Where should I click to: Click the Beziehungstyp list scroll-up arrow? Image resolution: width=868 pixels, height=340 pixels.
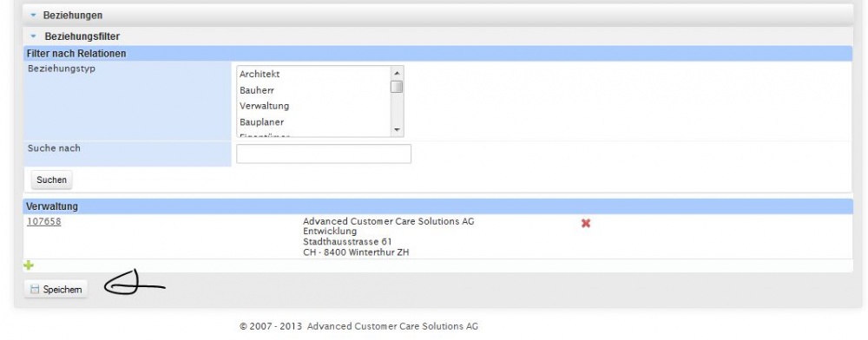[x=397, y=73]
